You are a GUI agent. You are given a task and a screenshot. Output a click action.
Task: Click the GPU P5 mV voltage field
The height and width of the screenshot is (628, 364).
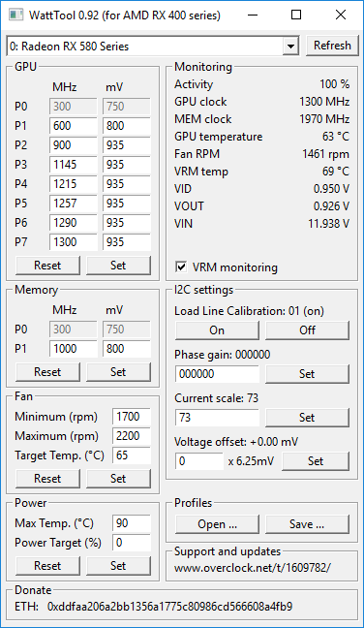point(127,204)
